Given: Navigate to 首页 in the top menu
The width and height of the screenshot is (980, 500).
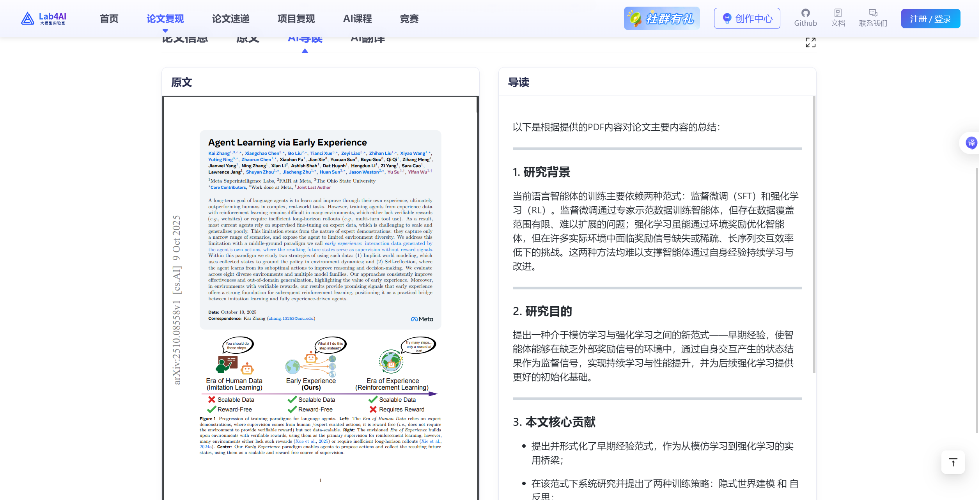Looking at the screenshot, I should 109,18.
